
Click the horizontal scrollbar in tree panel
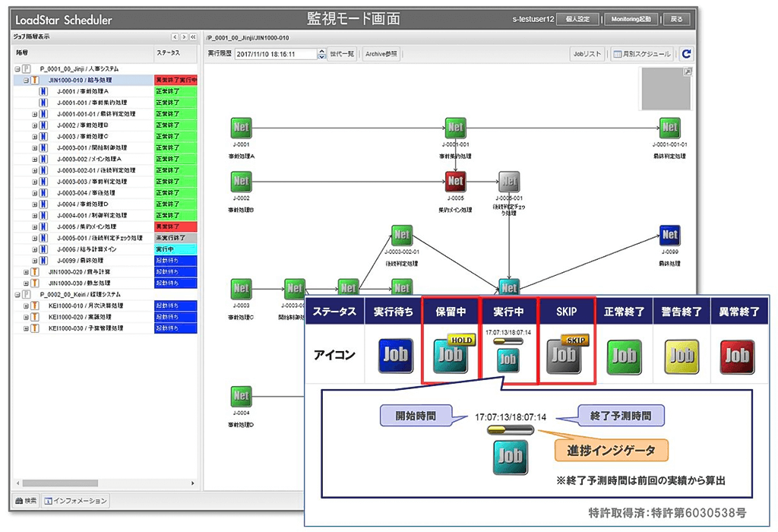coord(60,483)
